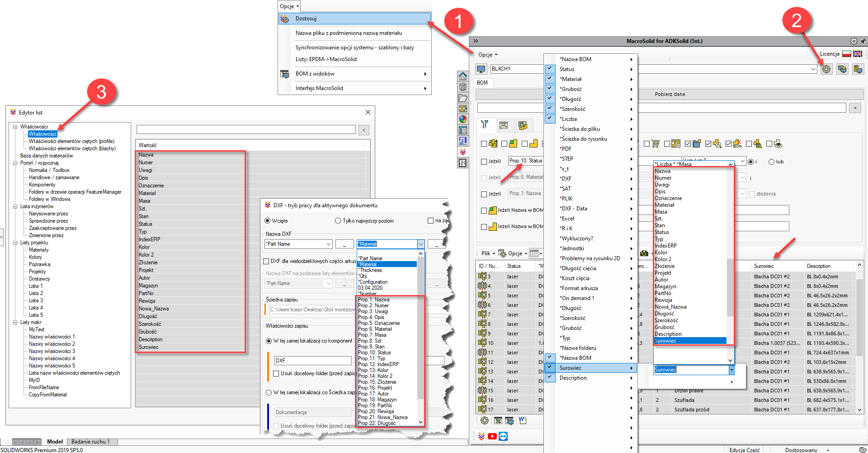Screen dimensions: 868x453
Task: Toggle the eye visibility filter checkbox
Action: (769, 144)
